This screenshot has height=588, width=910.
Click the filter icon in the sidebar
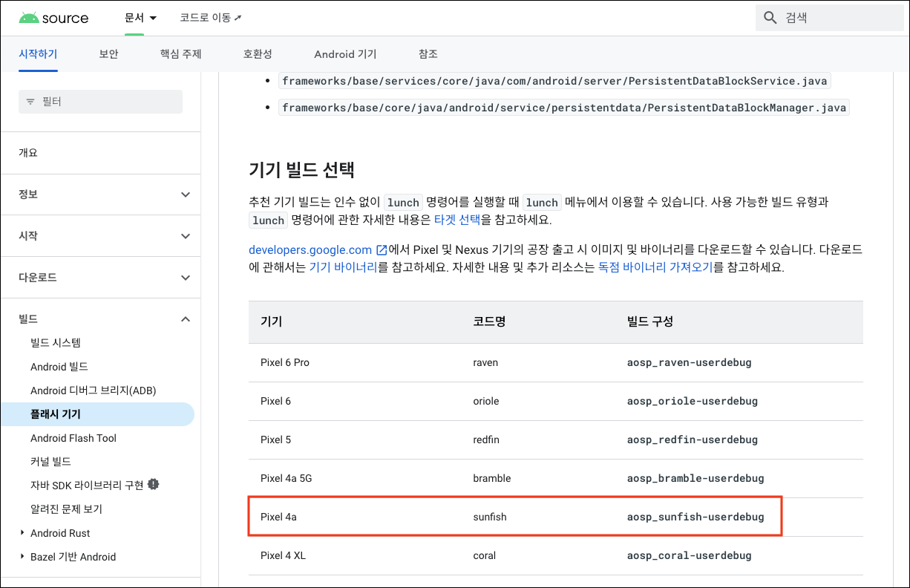click(x=30, y=102)
